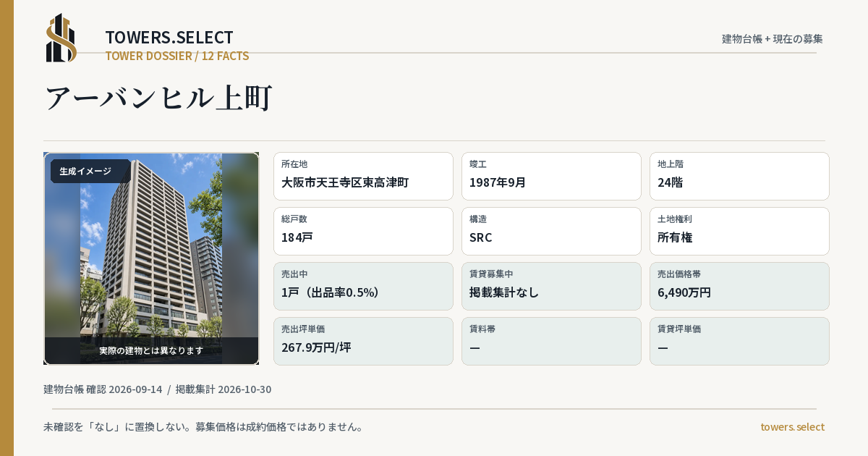Select the 所在地 card with 大阪市天王寺区東高津町

(x=363, y=176)
